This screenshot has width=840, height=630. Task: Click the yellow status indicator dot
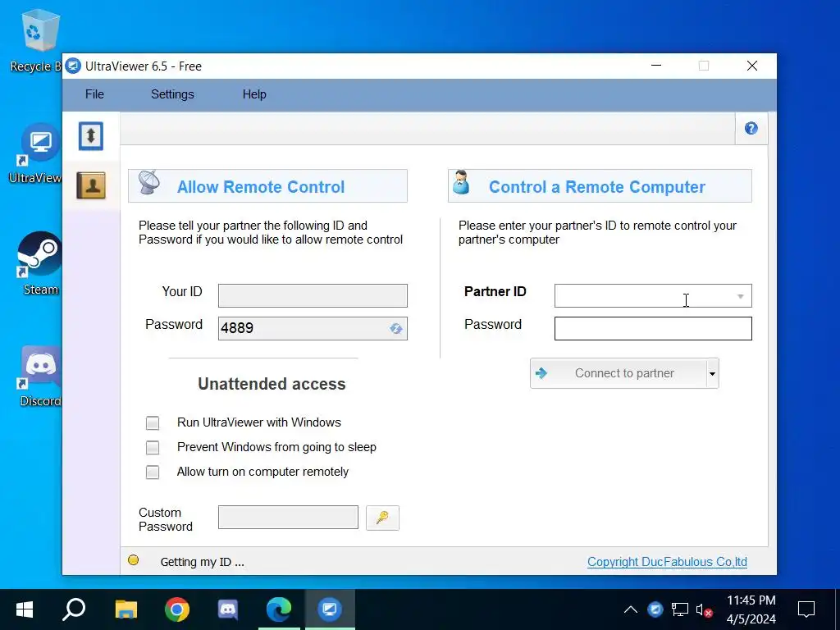click(x=134, y=560)
